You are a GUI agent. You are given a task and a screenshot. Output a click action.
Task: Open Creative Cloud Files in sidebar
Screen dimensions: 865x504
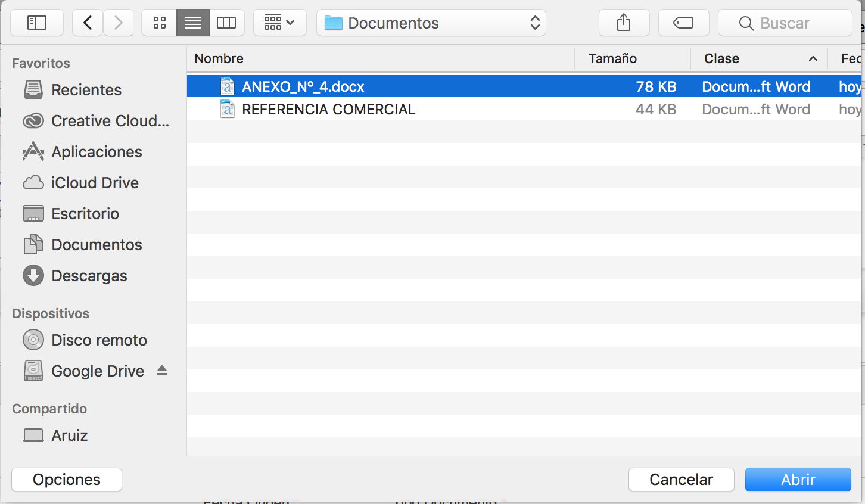[110, 121]
